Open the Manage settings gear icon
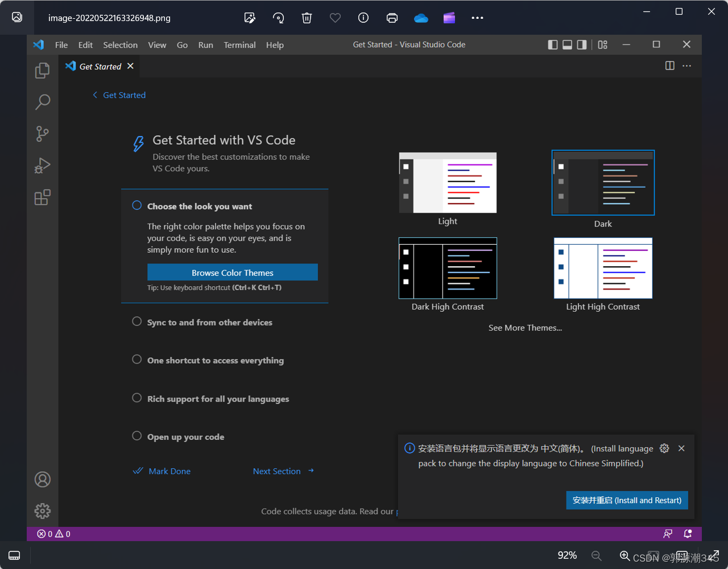The height and width of the screenshot is (569, 728). [x=43, y=511]
